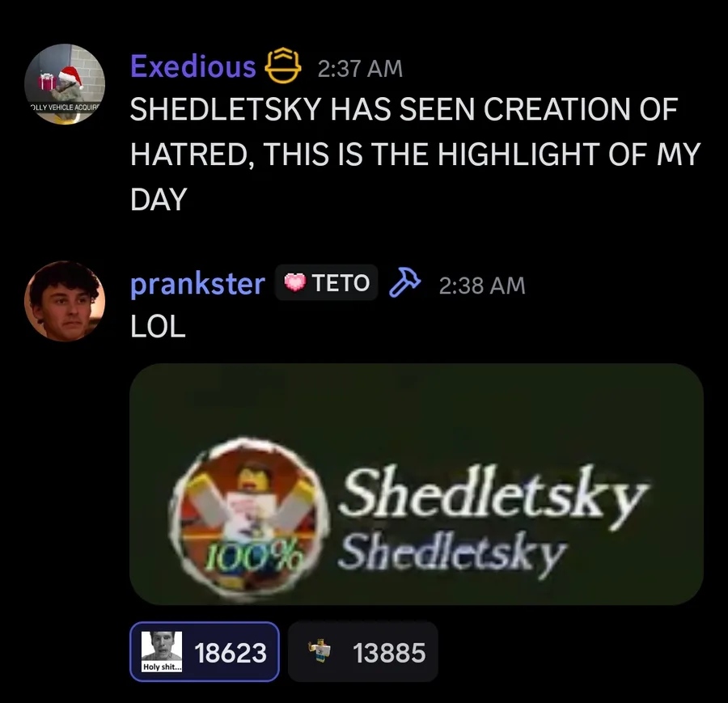The image size is (728, 703).
Task: Click the yellow hard hat role icon
Action: 283,66
